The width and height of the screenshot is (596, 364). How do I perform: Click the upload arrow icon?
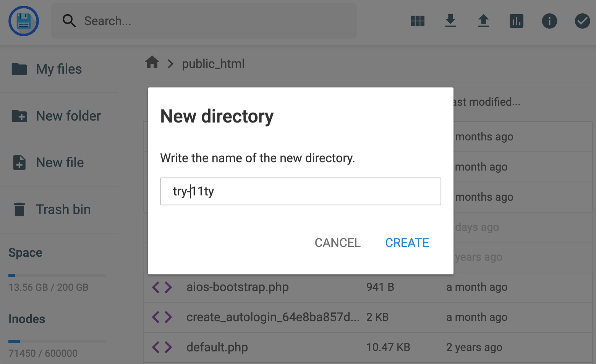(483, 21)
